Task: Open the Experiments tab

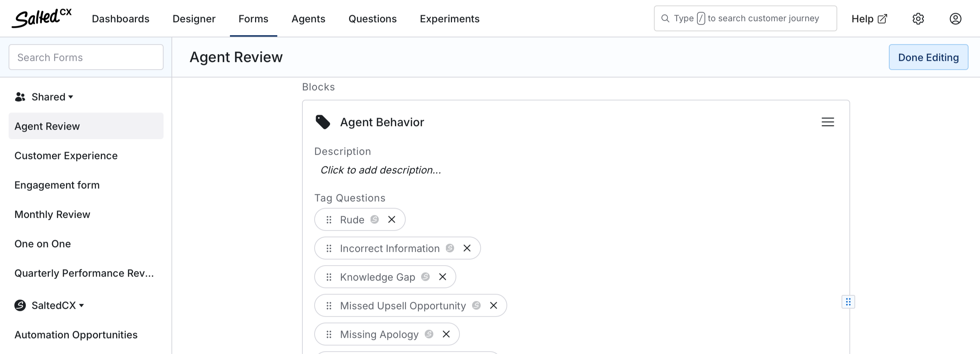Action: click(450, 19)
